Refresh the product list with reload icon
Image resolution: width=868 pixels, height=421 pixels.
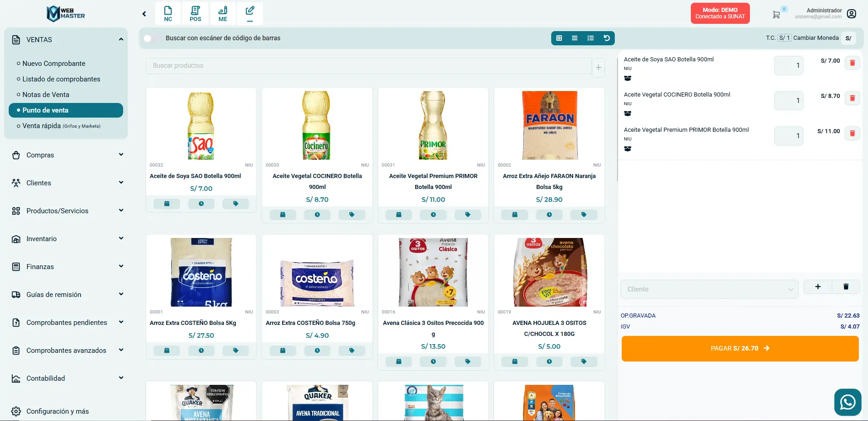[x=607, y=38]
